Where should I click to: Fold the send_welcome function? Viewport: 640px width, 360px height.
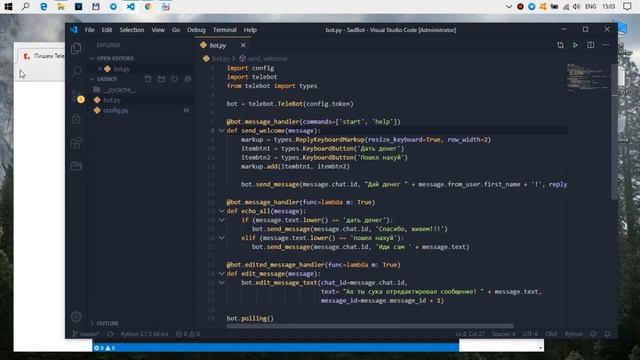coord(222,131)
